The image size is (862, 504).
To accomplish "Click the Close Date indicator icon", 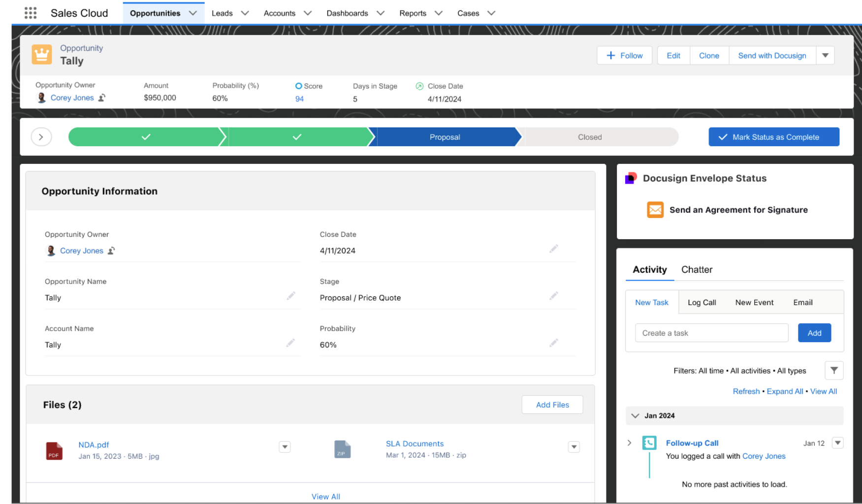I will pos(419,86).
